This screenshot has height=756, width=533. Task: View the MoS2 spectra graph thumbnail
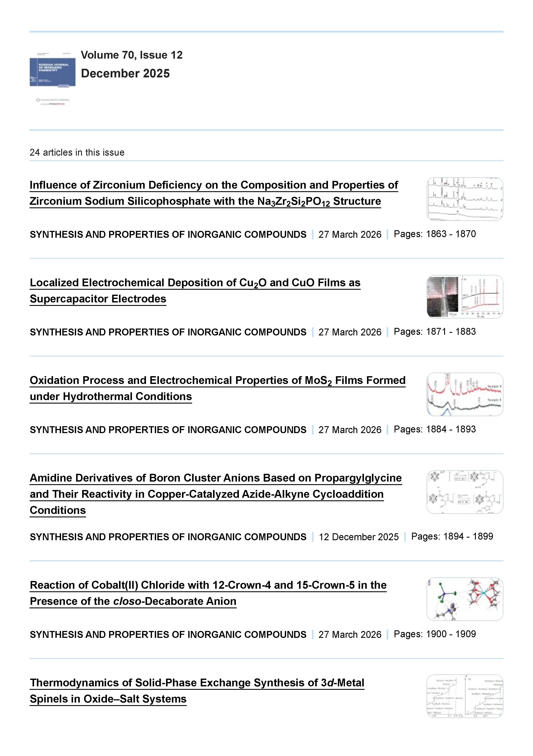tap(464, 394)
